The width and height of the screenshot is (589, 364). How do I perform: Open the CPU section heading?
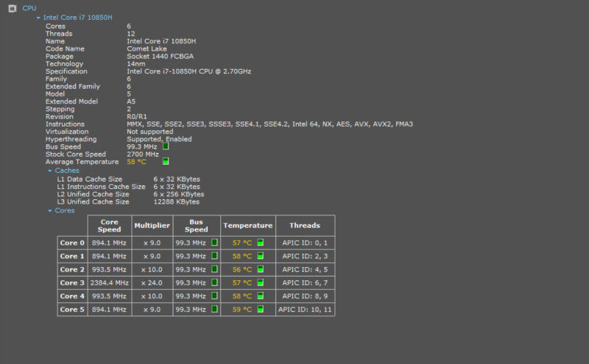[29, 8]
